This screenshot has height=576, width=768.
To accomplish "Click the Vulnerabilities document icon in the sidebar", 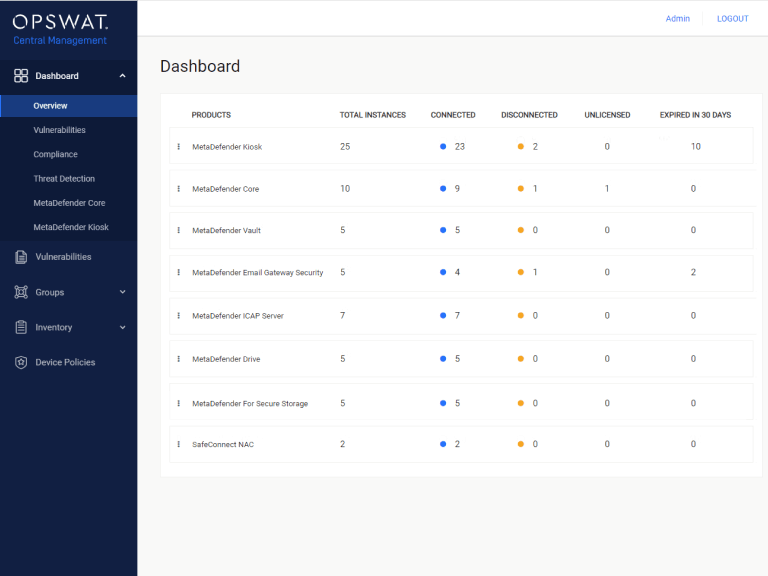I will (x=21, y=257).
